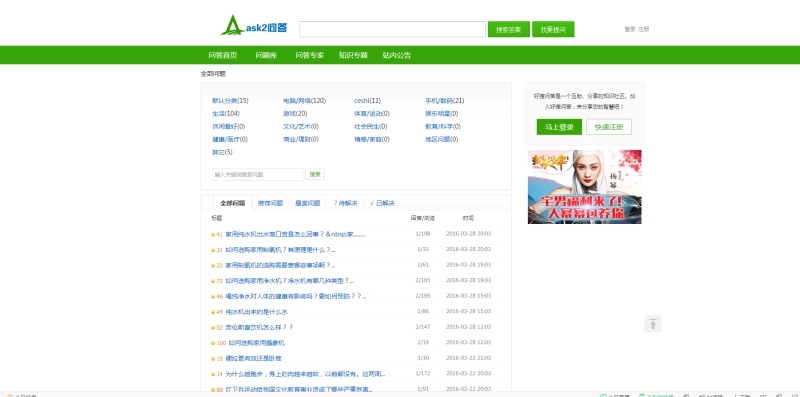Select category ceshi(11)

click(x=367, y=101)
